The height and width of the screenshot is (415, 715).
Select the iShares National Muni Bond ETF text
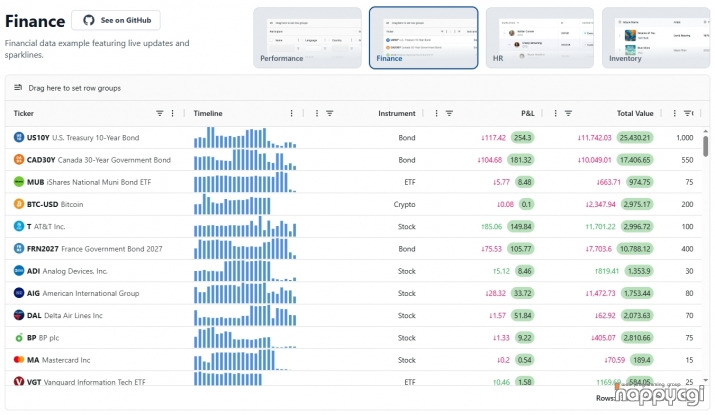[x=98, y=182]
